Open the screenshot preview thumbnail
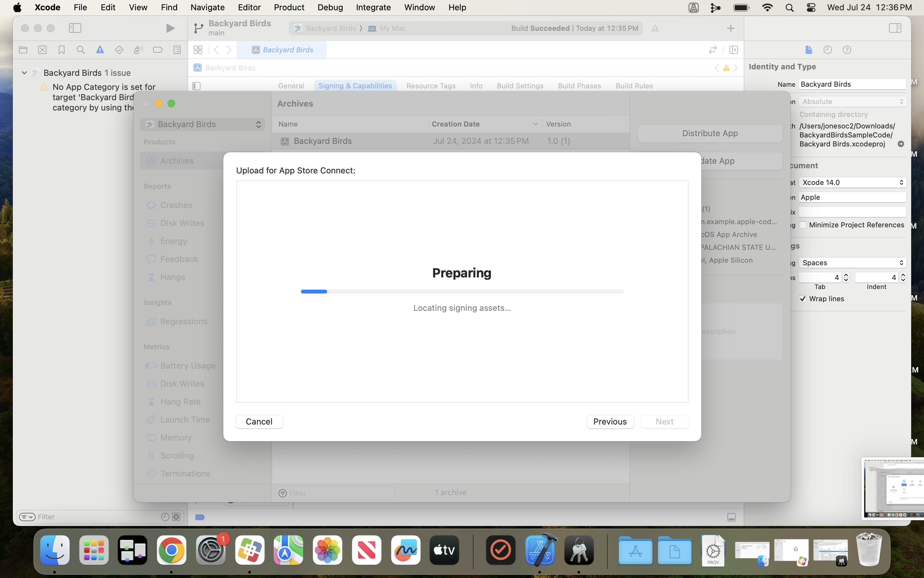The image size is (924, 578). pos(893,489)
